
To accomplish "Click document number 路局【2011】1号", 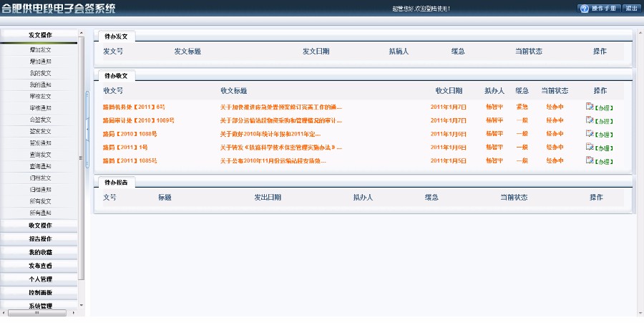I will (125, 147).
